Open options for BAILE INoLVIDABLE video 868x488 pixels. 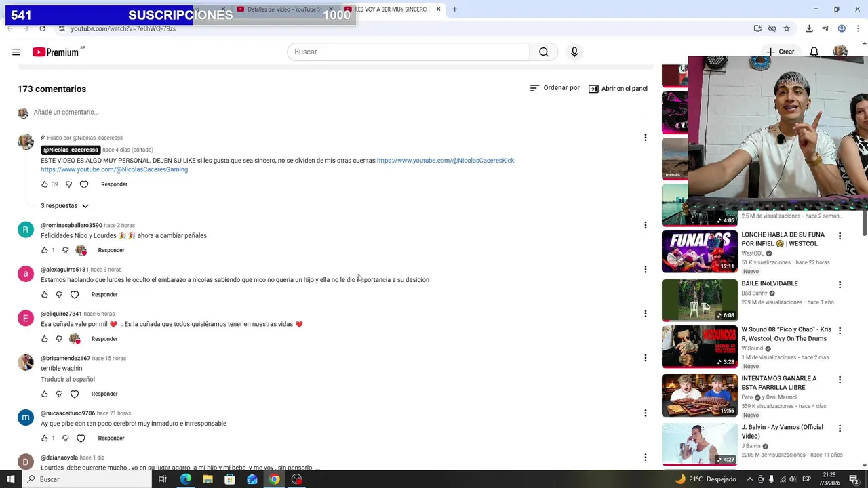pos(840,285)
